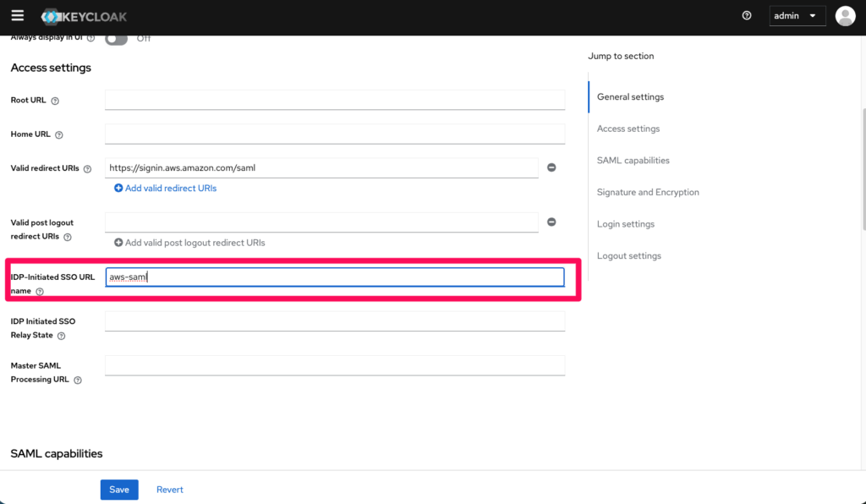Jump to Signature and Encryption section
866x504 pixels.
tap(648, 193)
